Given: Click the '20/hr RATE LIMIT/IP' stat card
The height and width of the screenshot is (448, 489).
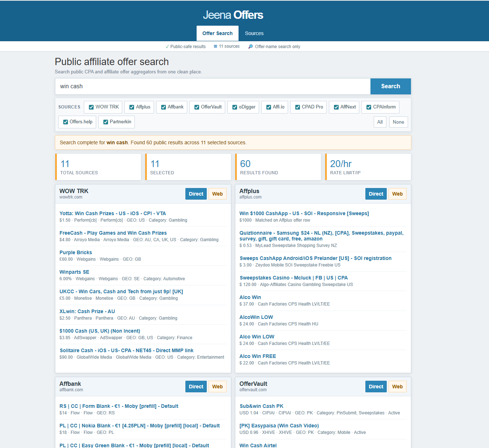Looking at the screenshot, I should 368,167.
